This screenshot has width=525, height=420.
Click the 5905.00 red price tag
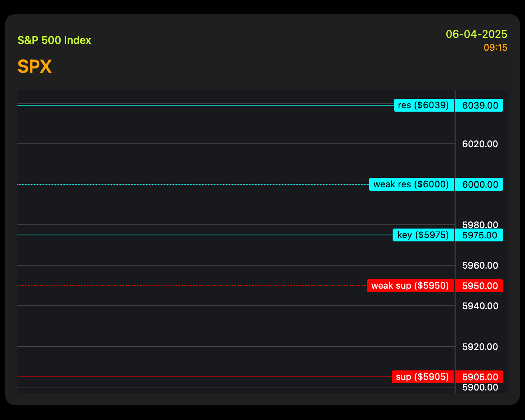tap(479, 377)
